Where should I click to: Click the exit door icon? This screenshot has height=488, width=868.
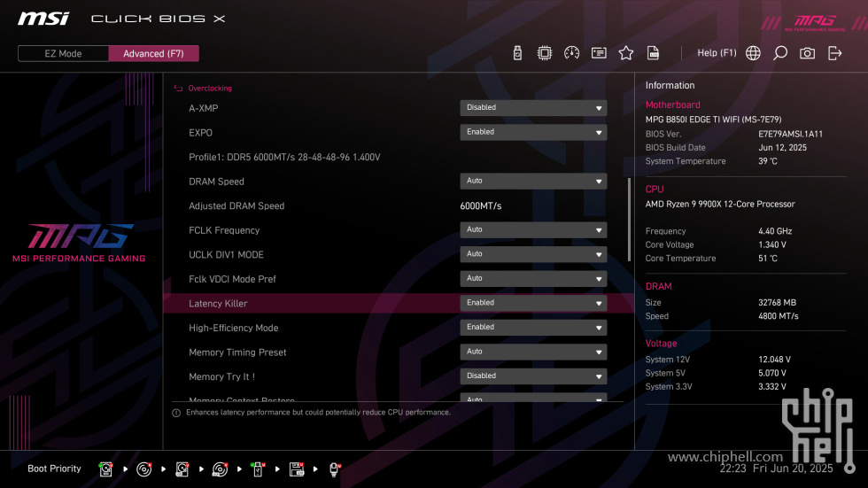click(x=834, y=53)
